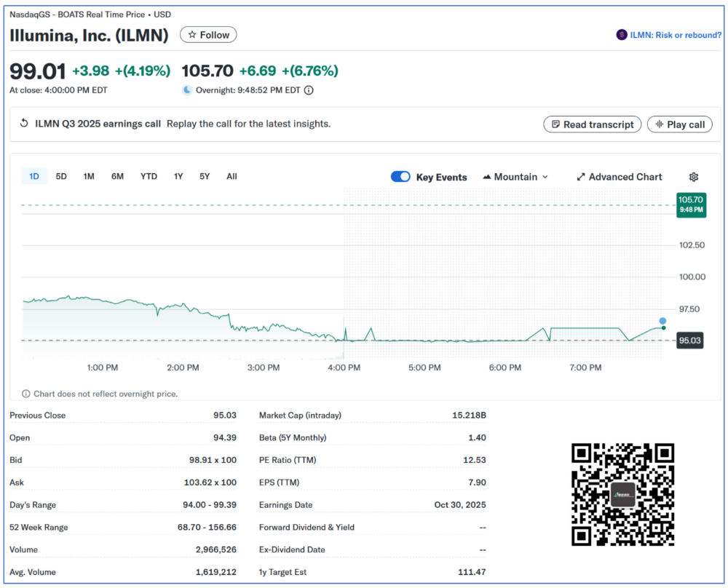Expand the Mountain chart type dropdown
Image resolution: width=728 pixels, height=588 pixels.
pyautogui.click(x=515, y=177)
